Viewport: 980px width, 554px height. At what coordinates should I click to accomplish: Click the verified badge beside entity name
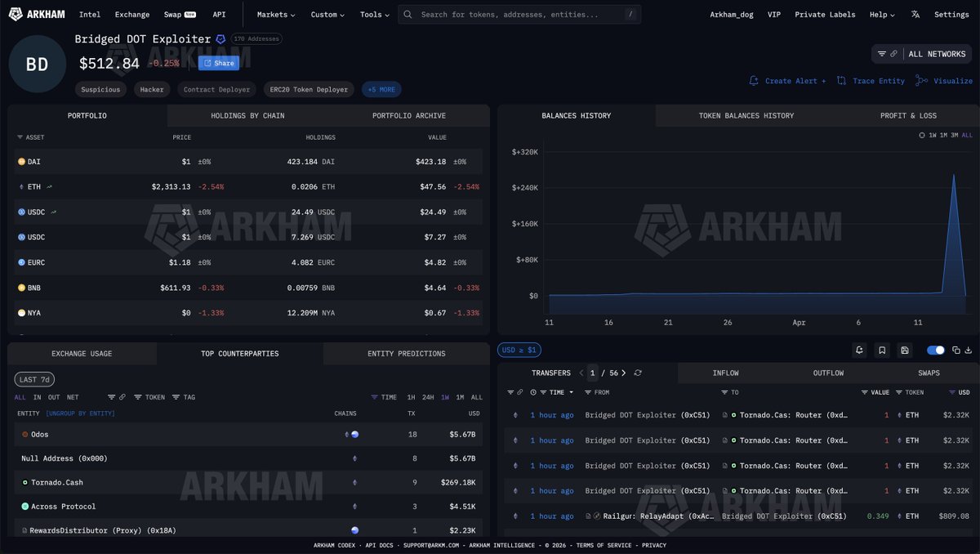220,39
